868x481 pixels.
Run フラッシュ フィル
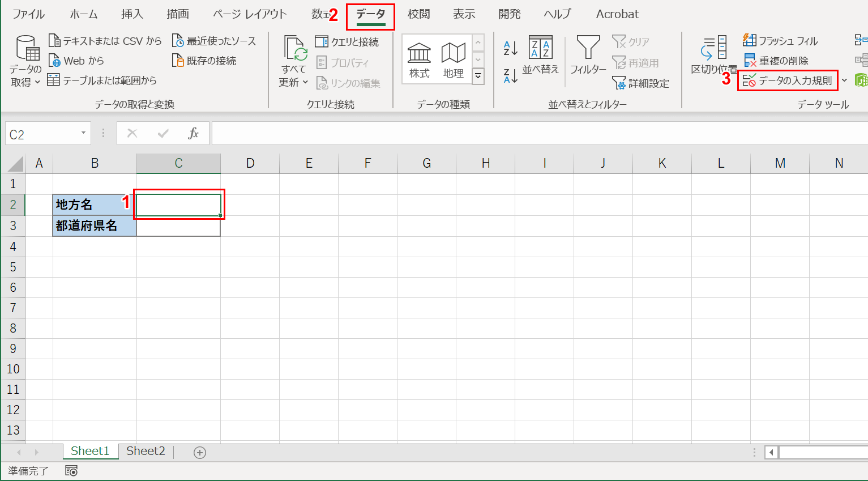pyautogui.click(x=780, y=41)
